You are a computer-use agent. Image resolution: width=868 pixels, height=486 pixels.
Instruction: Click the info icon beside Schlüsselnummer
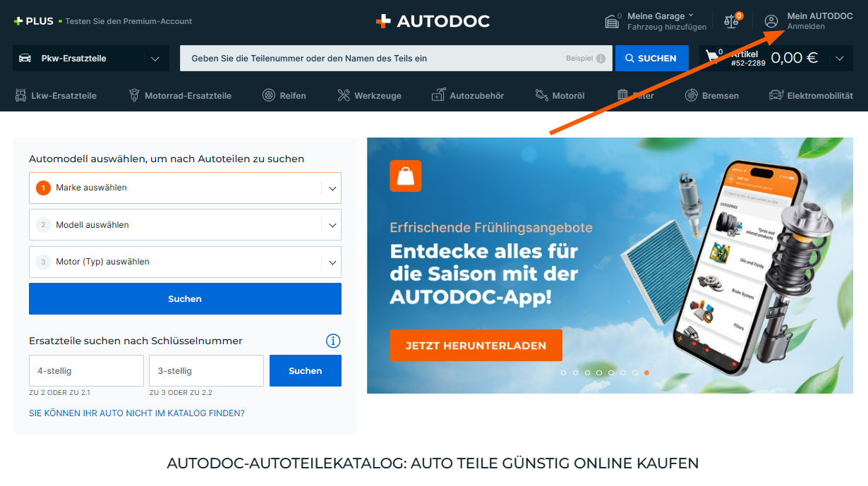333,341
